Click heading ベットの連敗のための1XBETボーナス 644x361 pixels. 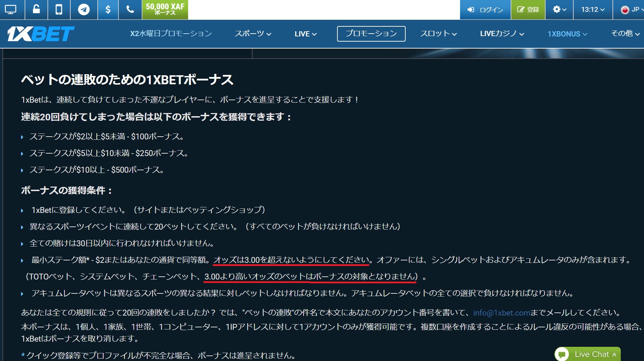[x=127, y=79]
